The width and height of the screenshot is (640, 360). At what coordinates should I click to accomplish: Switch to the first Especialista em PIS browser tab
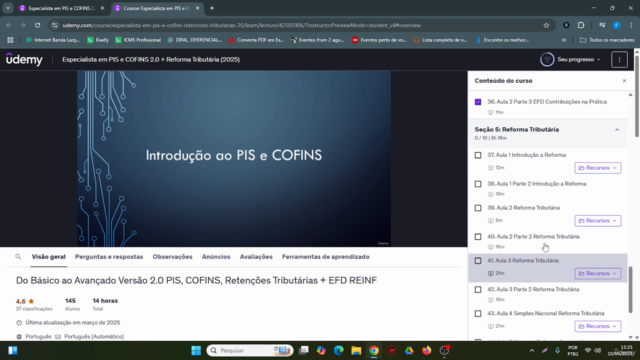click(61, 8)
